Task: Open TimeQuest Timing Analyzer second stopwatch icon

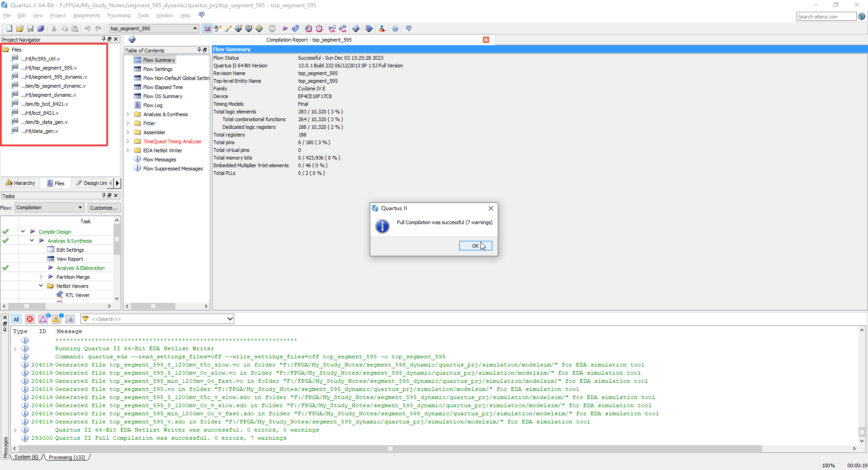Action: coord(319,28)
